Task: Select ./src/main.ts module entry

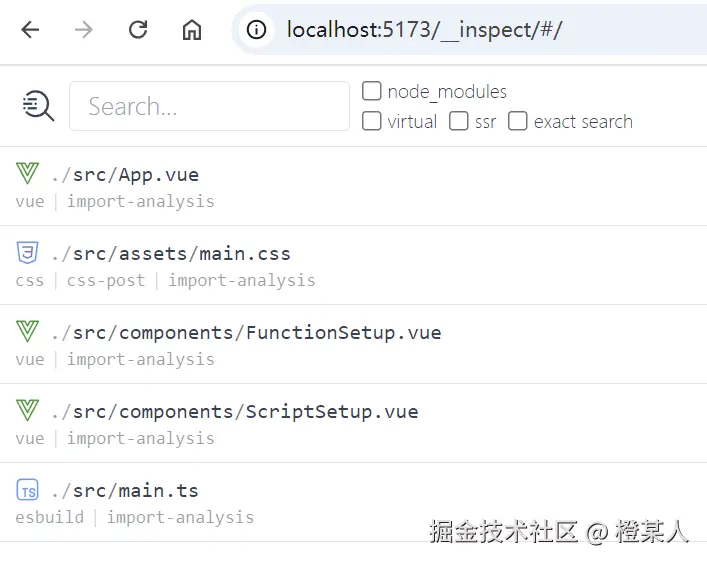Action: (354, 502)
